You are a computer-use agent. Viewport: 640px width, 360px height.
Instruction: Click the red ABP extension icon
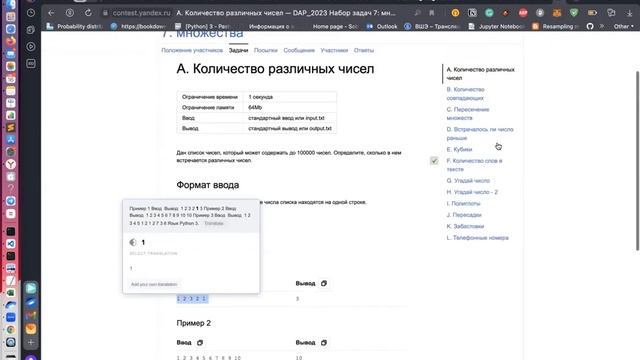pyautogui.click(x=523, y=13)
